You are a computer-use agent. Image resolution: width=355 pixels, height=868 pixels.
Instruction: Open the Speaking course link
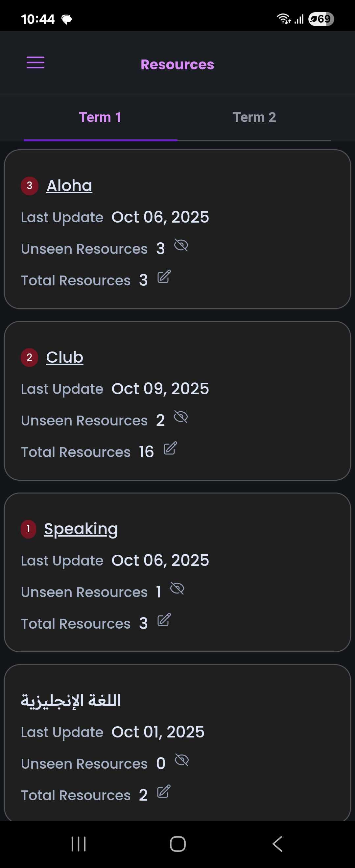[81, 529]
